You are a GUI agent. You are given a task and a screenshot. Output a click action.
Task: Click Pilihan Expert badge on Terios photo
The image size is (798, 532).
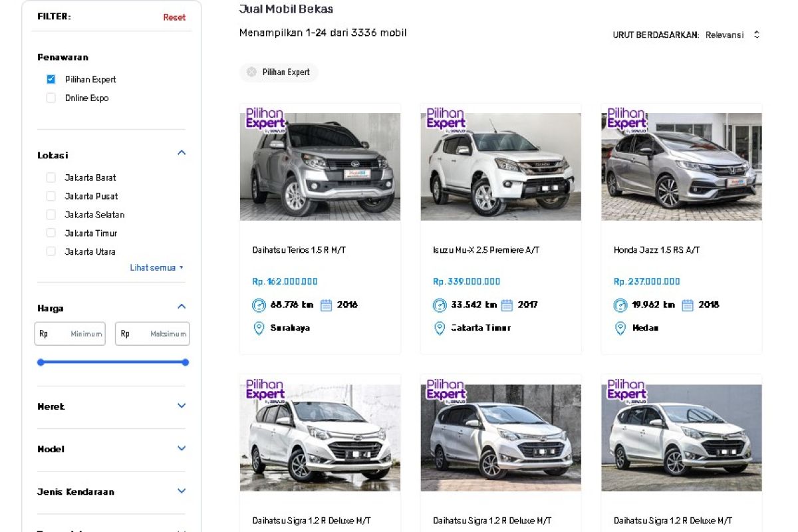pos(265,120)
